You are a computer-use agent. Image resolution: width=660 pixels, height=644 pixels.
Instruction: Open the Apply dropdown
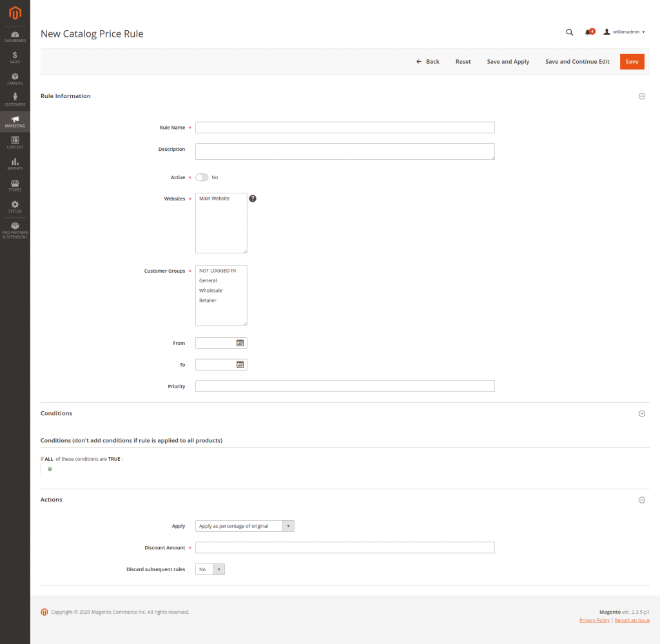pos(244,526)
